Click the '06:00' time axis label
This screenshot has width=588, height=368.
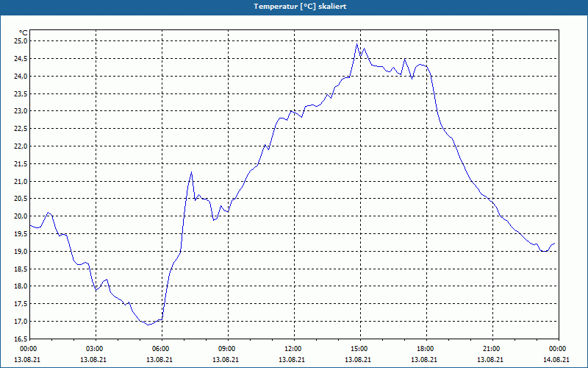point(162,349)
